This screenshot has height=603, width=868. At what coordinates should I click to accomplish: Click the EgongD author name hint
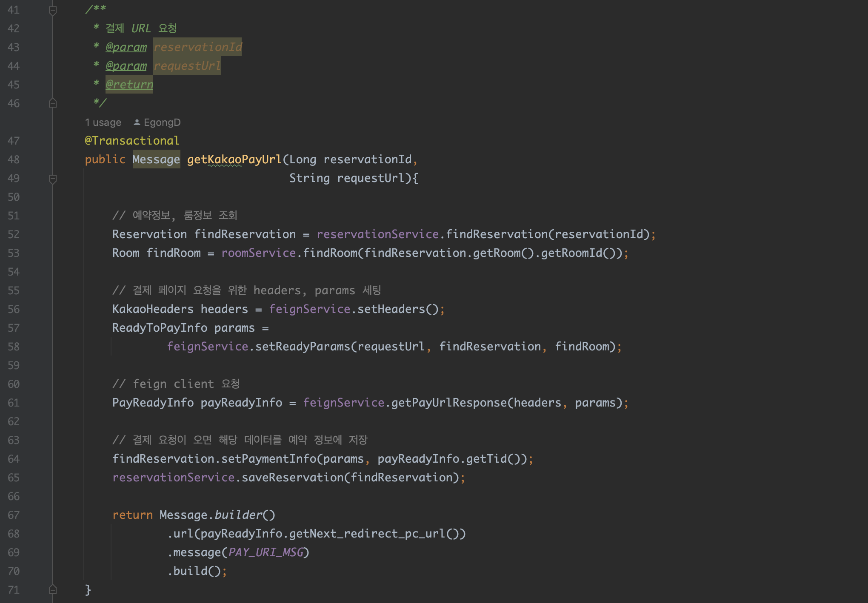tap(162, 122)
